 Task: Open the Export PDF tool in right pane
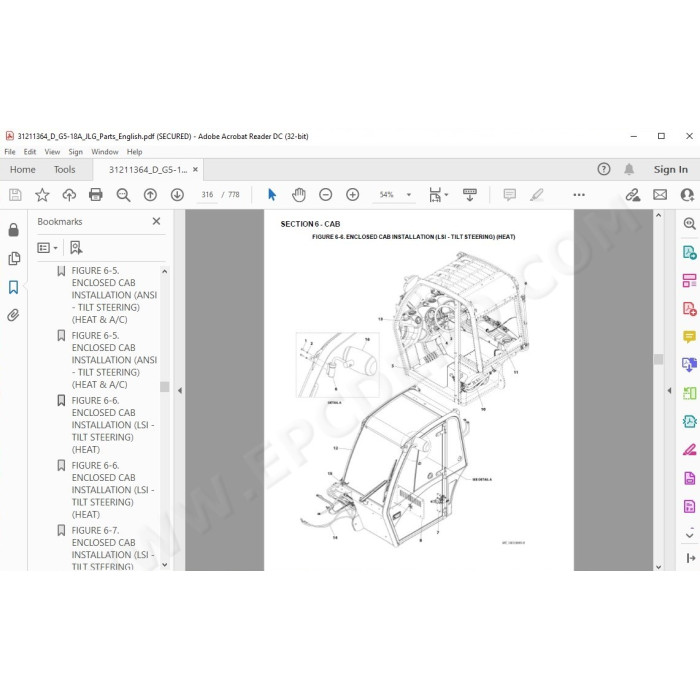(x=689, y=252)
